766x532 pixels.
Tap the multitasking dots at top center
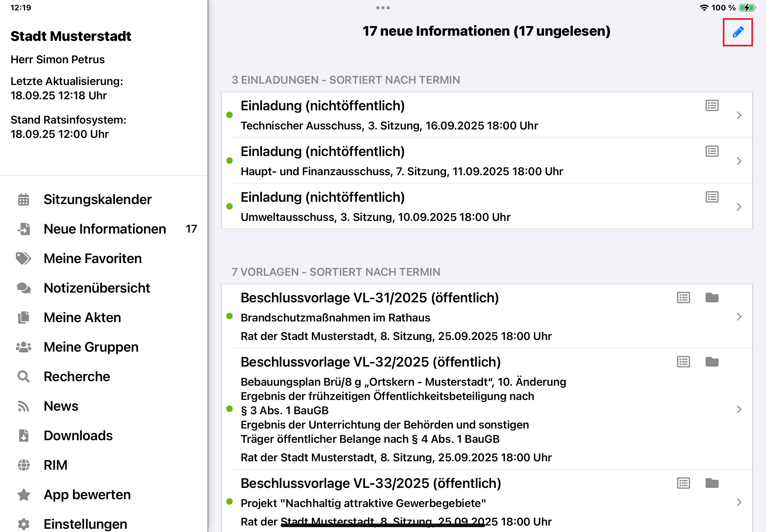coord(383,7)
